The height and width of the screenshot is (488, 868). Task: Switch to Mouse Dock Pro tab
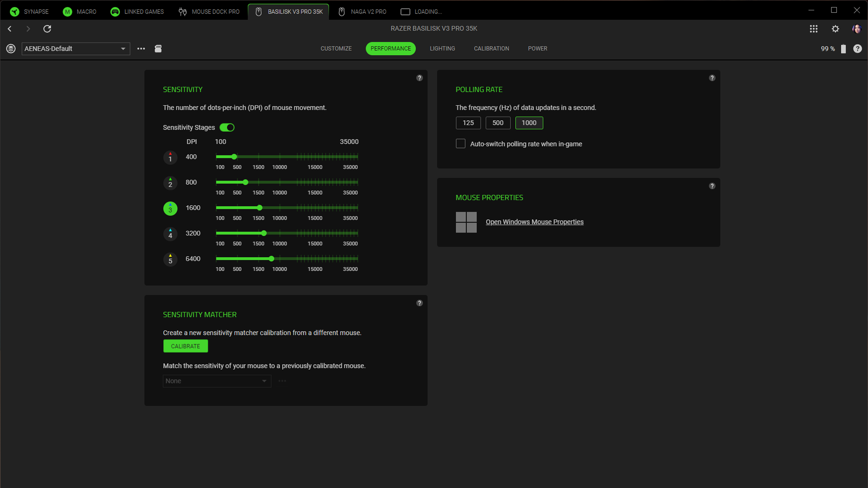209,12
